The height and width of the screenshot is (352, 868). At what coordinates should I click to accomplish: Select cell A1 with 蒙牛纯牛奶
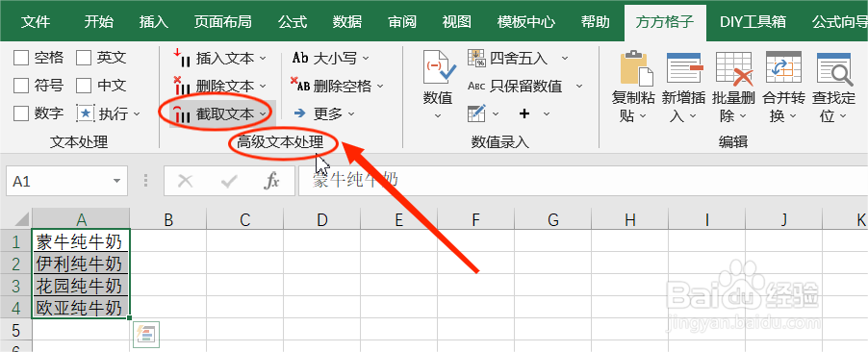[81, 241]
